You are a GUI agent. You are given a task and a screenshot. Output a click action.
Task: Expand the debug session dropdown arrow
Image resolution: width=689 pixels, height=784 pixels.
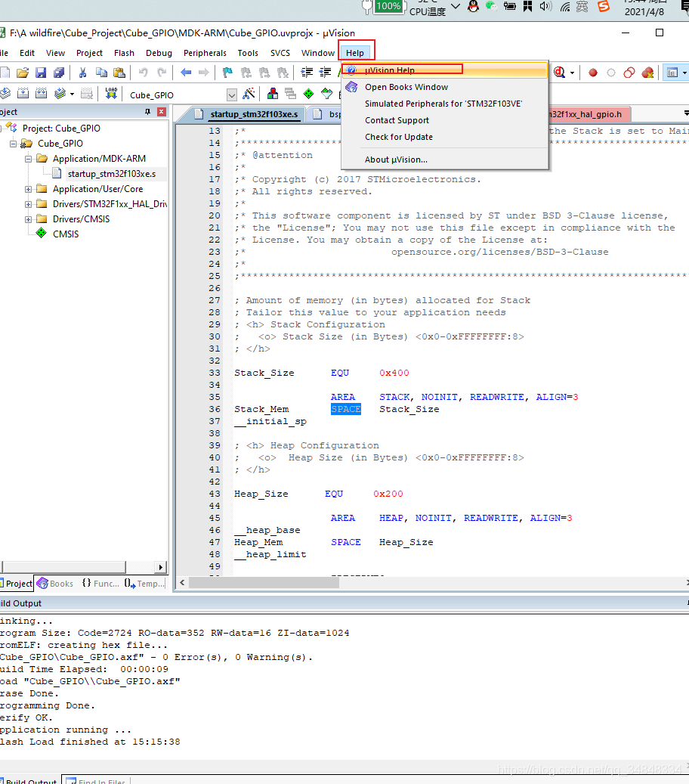coord(572,73)
